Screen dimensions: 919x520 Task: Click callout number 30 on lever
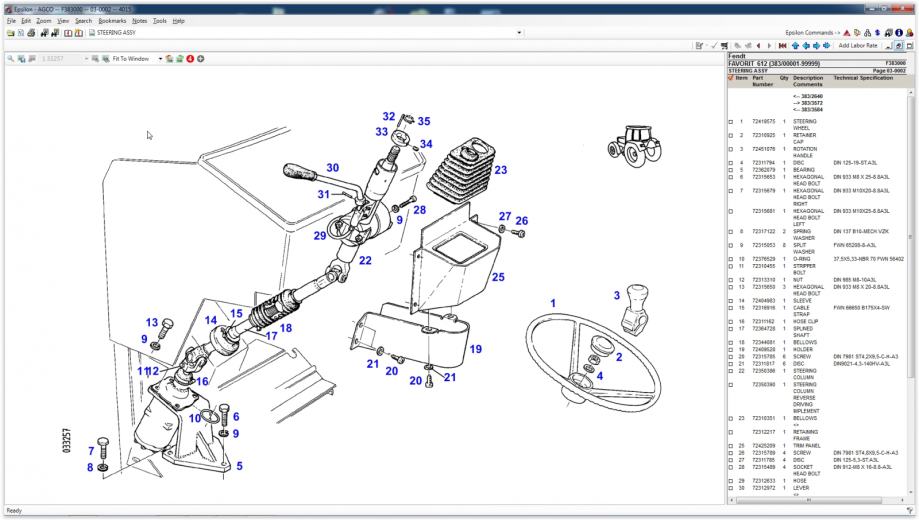(x=332, y=168)
